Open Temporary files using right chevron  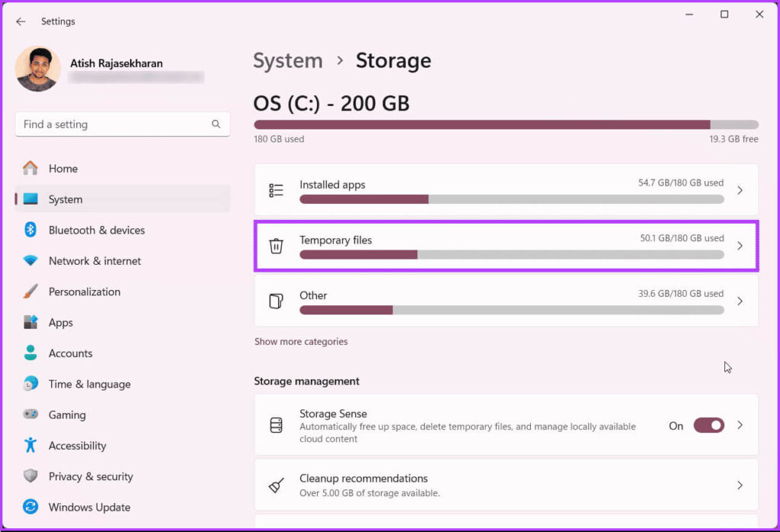740,246
